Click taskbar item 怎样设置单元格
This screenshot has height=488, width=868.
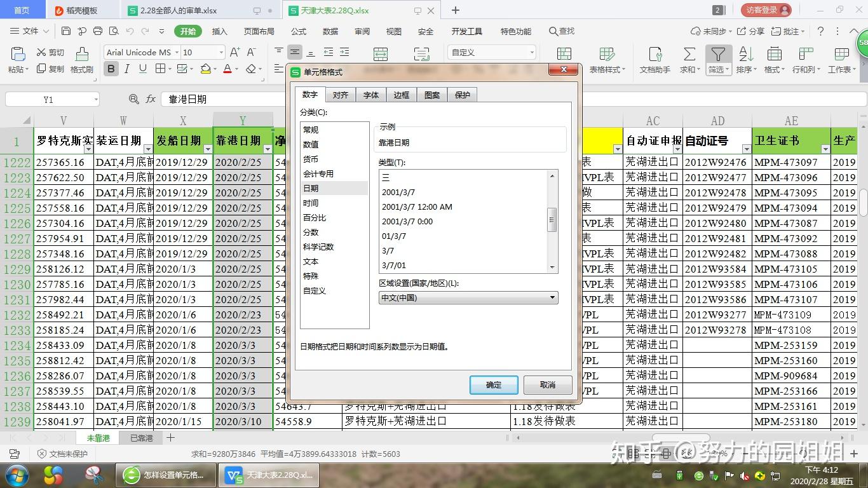tap(165, 475)
